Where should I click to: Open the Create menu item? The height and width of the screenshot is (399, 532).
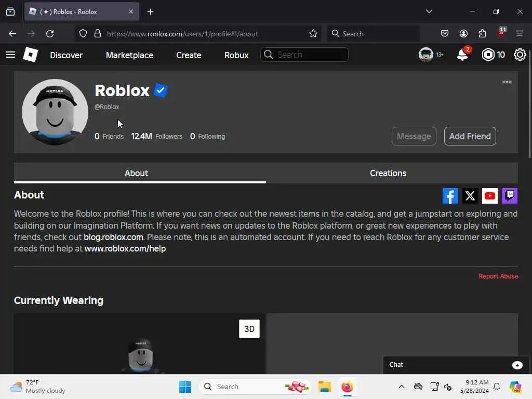click(189, 55)
